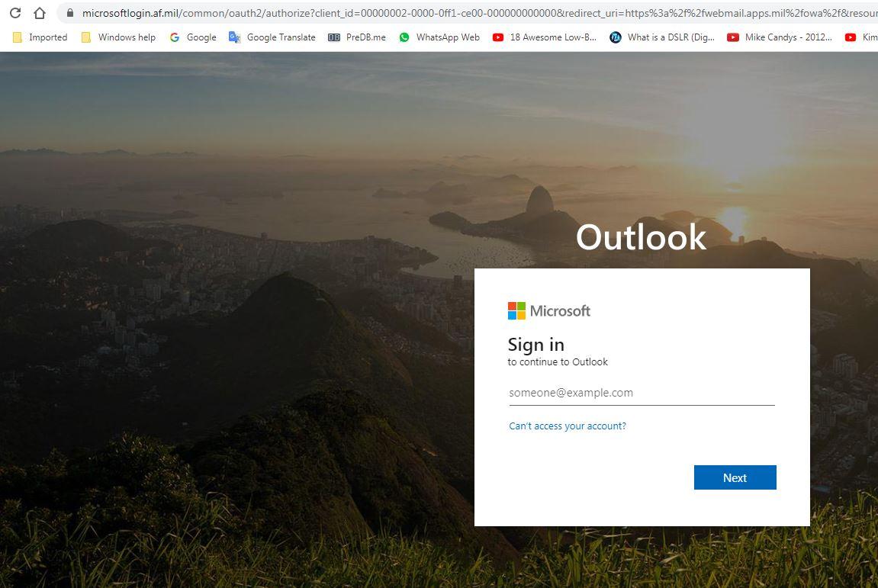Open the Kim YouTube bookmark at the far right
The height and width of the screenshot is (588, 878).
pyautogui.click(x=861, y=37)
